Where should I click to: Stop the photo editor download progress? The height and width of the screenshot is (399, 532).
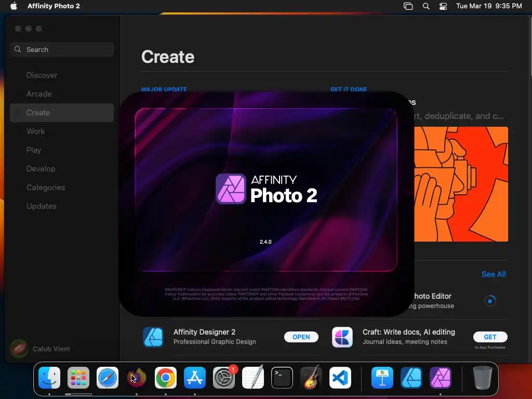[490, 301]
